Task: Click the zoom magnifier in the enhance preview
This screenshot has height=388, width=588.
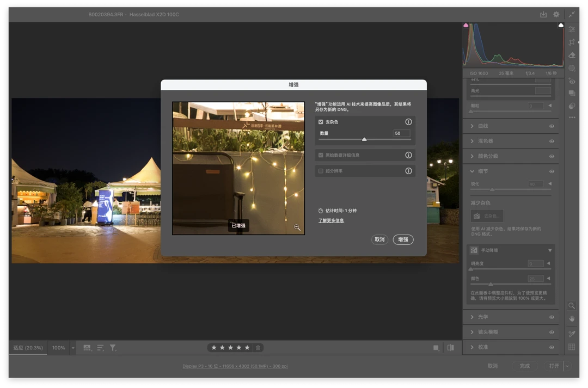Action: point(297,227)
